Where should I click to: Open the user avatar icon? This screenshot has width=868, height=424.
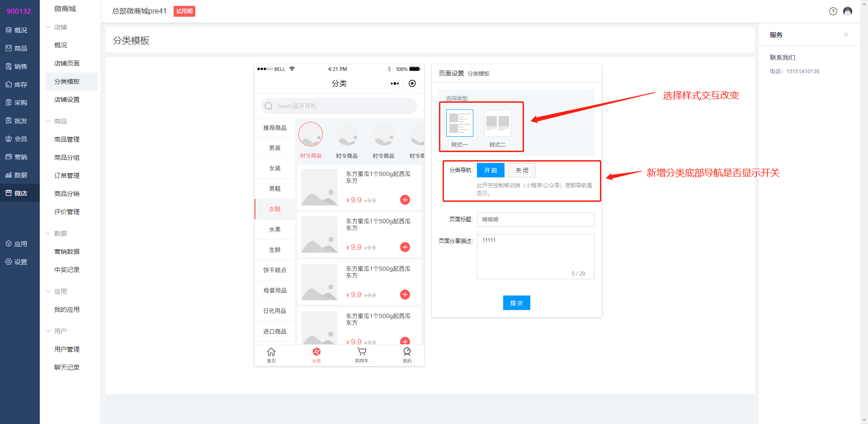click(x=848, y=11)
